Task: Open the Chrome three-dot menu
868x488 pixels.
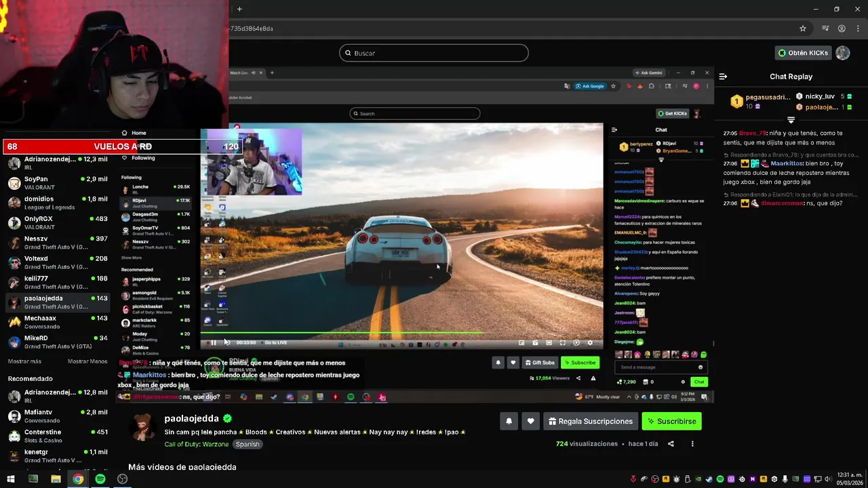Action: pyautogui.click(x=857, y=28)
